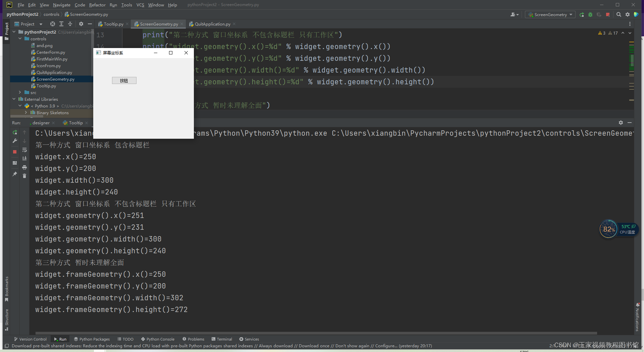Open the Refactor menu
Image resolution: width=644 pixels, height=352 pixels.
coord(97,5)
